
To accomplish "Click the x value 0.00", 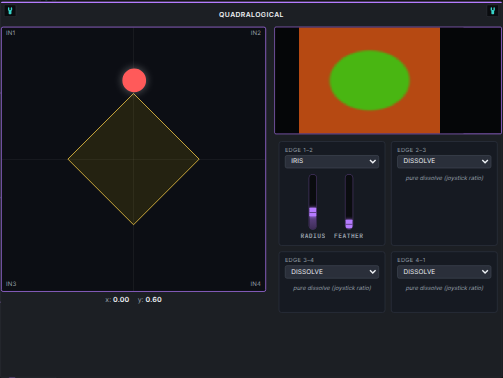I will [121, 300].
